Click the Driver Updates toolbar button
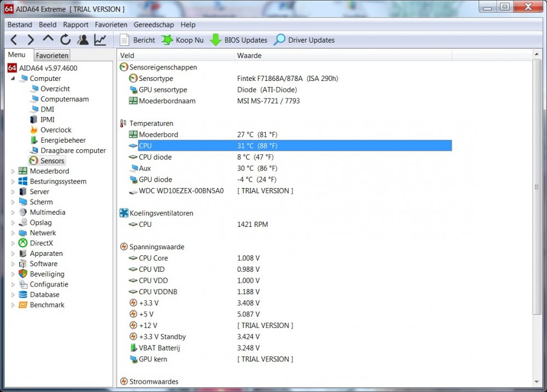This screenshot has width=547, height=392. pos(304,40)
